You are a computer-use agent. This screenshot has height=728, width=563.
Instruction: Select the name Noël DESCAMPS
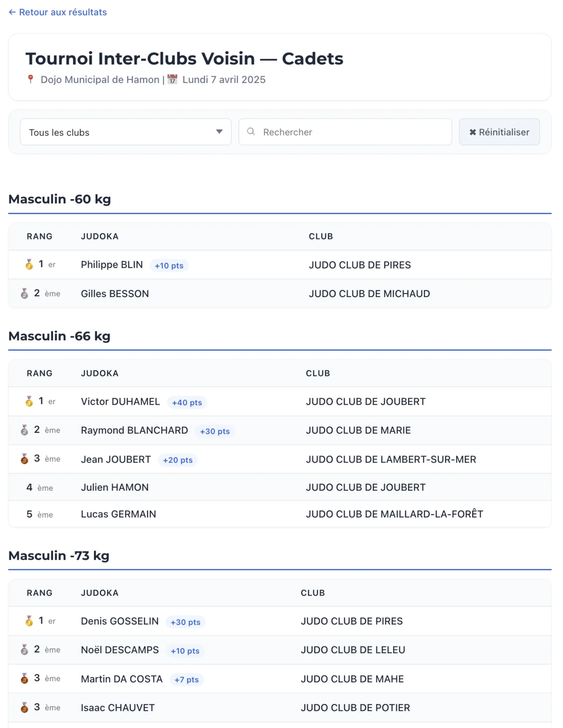[120, 650]
